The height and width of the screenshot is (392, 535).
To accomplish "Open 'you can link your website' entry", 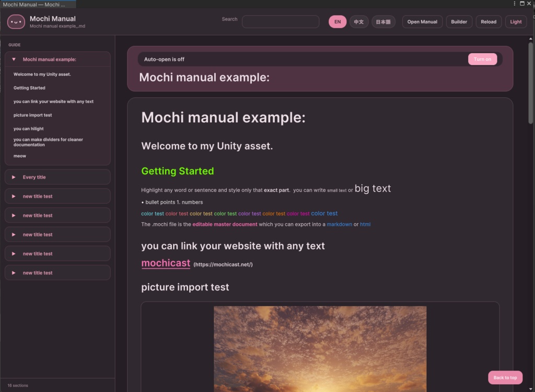I will pos(54,101).
